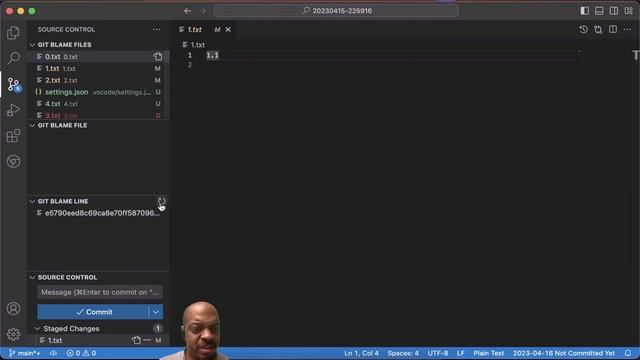
Task: Customize layout icon in title bar
Action: point(629,11)
